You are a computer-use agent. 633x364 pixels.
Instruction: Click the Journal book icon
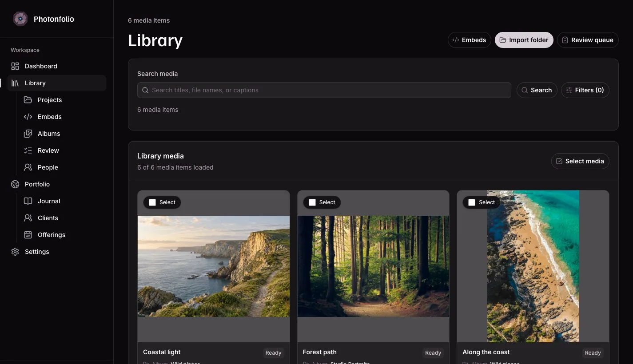(28, 201)
